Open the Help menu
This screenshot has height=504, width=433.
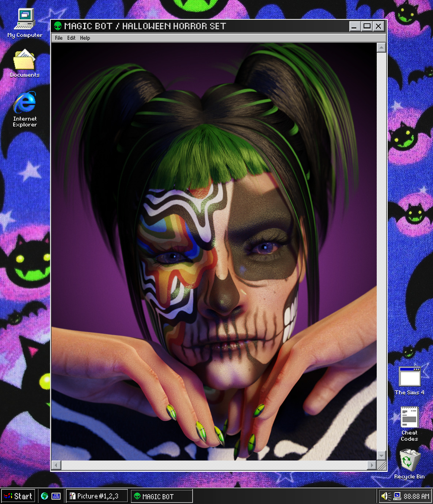pyautogui.click(x=85, y=38)
